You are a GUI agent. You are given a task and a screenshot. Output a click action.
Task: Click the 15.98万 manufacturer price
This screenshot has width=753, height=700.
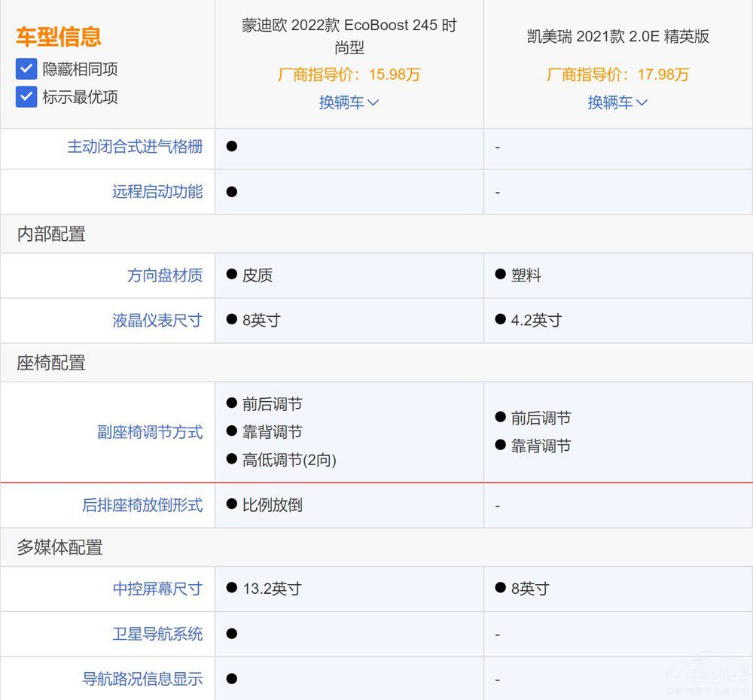395,75
